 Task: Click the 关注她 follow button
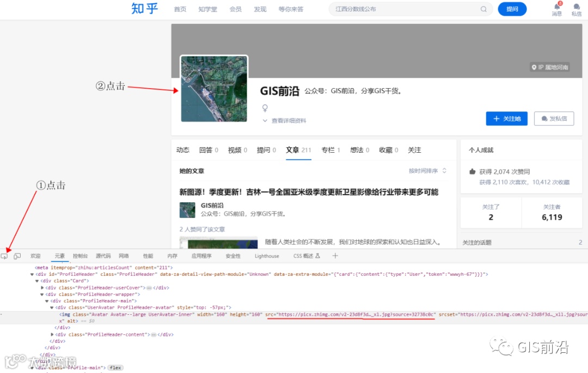(507, 119)
